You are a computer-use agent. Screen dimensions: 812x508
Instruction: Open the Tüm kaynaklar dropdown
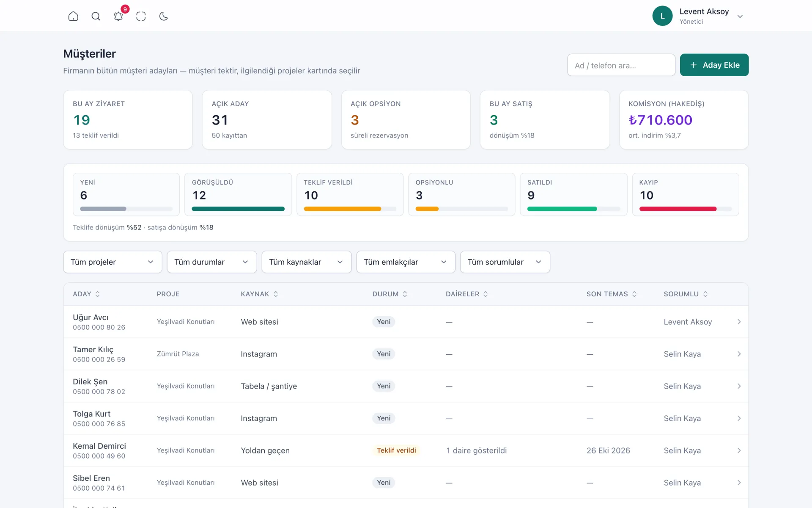[x=306, y=262]
